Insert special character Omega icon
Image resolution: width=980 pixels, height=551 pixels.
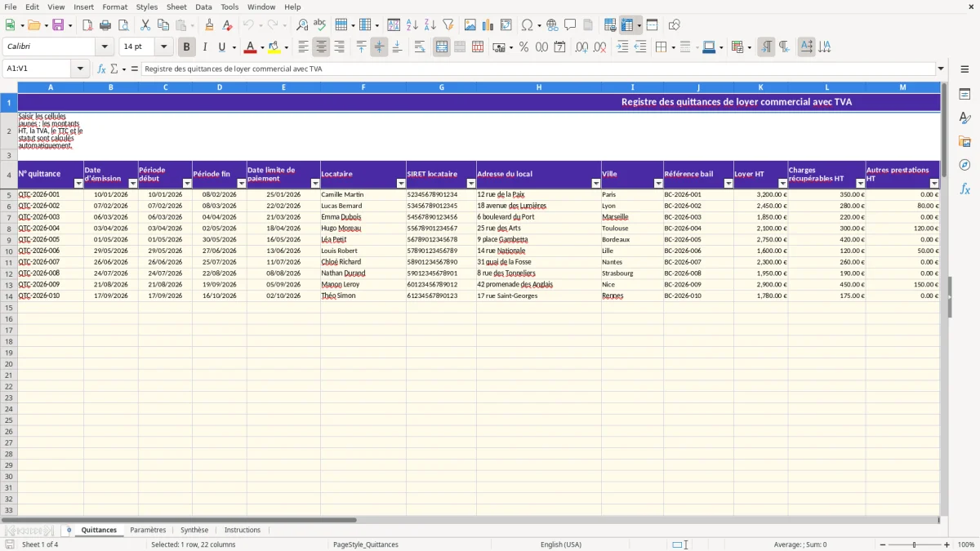(x=527, y=25)
